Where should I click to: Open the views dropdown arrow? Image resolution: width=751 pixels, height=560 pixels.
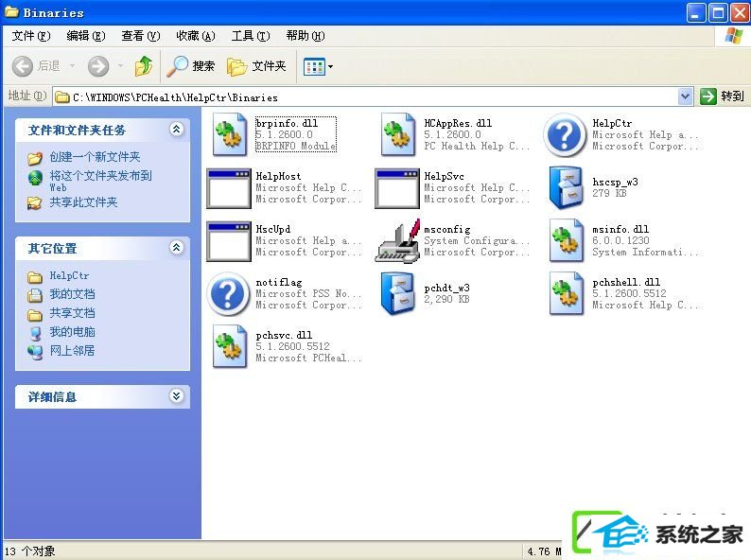click(330, 66)
